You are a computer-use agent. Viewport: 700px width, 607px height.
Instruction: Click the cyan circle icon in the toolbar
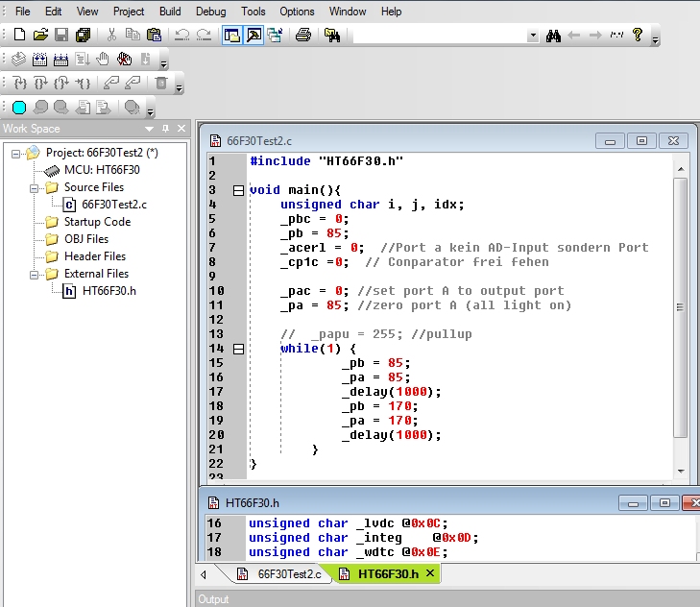(19, 107)
